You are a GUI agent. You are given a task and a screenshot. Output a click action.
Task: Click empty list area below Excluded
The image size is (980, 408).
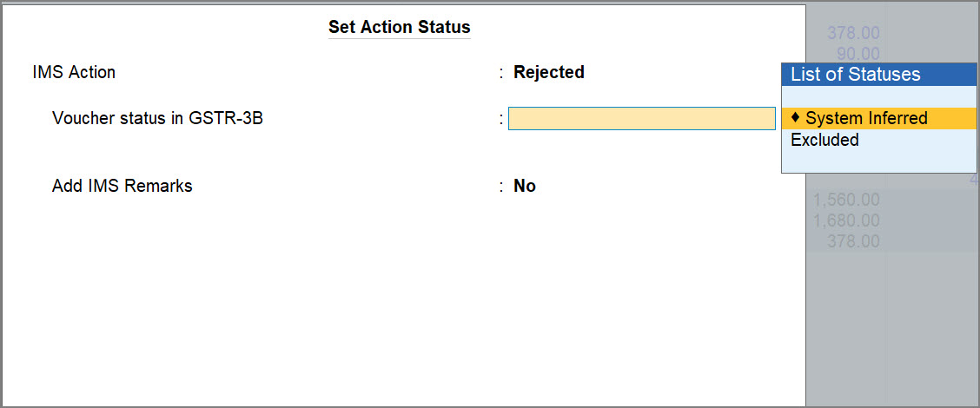tap(879, 161)
